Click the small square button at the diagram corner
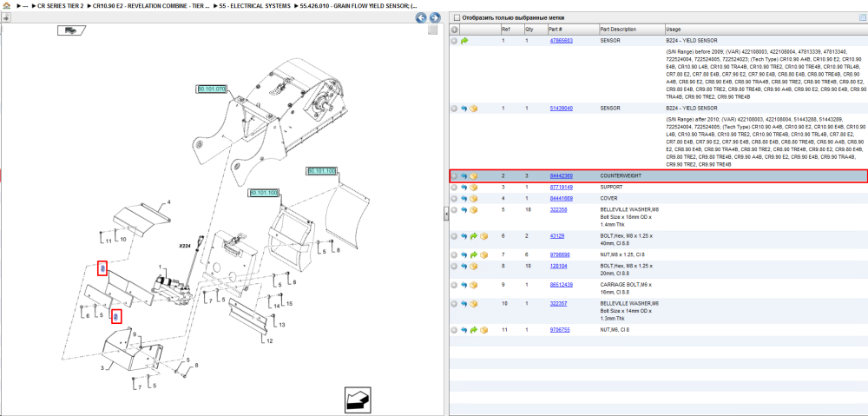This screenshot has height=416, width=868. tap(433, 30)
